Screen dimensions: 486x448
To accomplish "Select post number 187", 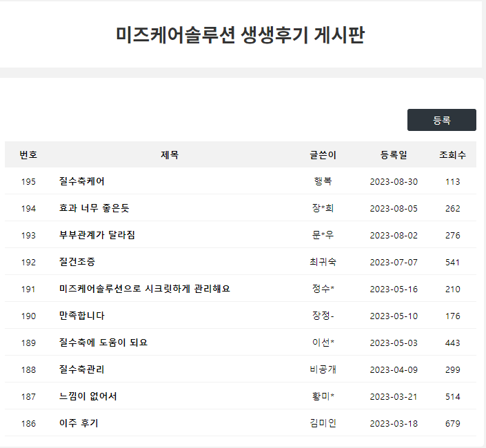I will (28, 397).
